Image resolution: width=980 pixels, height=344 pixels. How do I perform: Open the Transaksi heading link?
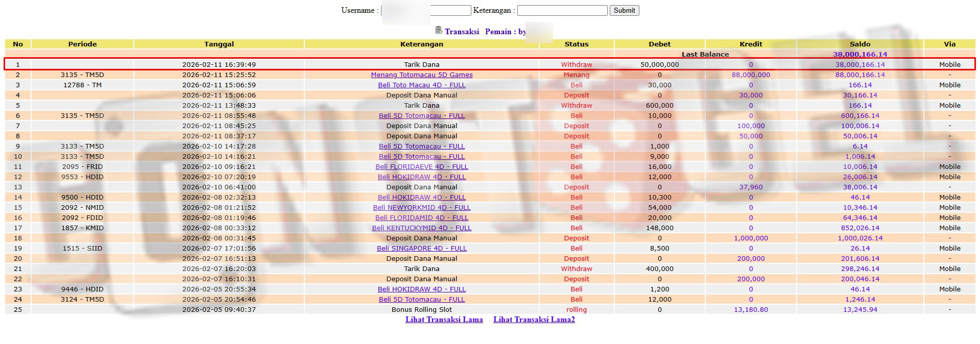[462, 32]
